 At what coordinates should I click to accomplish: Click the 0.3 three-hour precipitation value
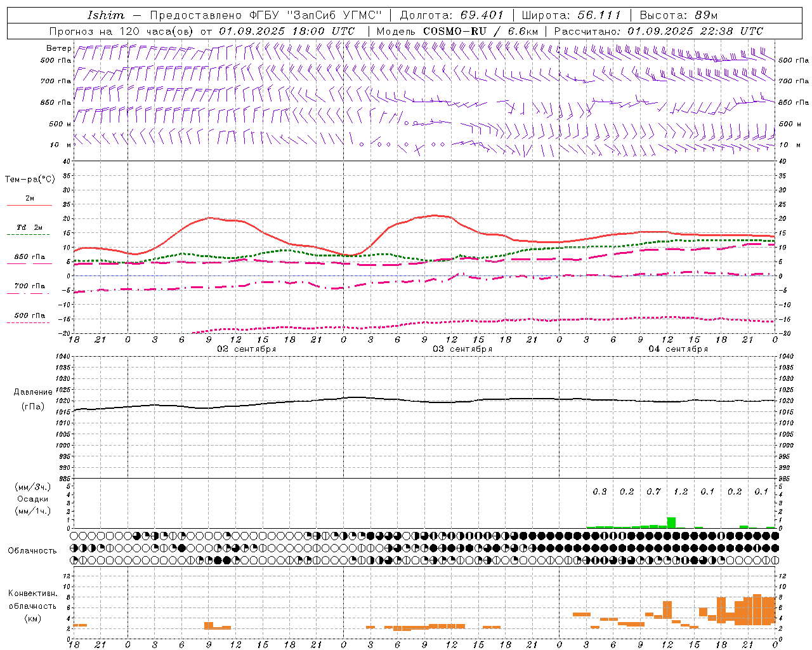click(599, 492)
